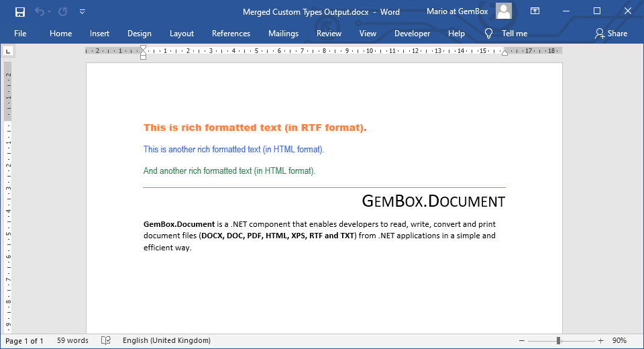644x349 pixels.
Task: Click the 59 words count indicator
Action: tap(72, 341)
